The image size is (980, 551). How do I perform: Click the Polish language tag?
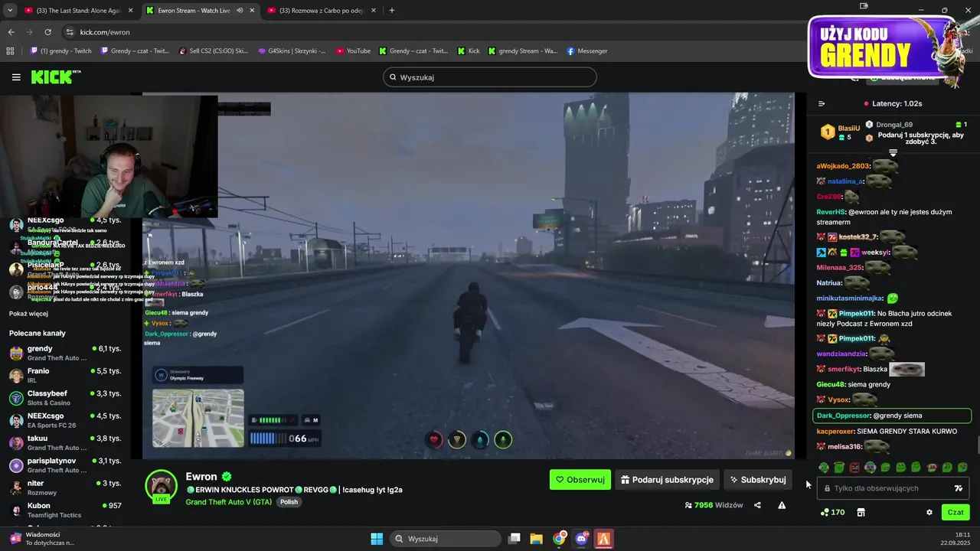click(289, 502)
